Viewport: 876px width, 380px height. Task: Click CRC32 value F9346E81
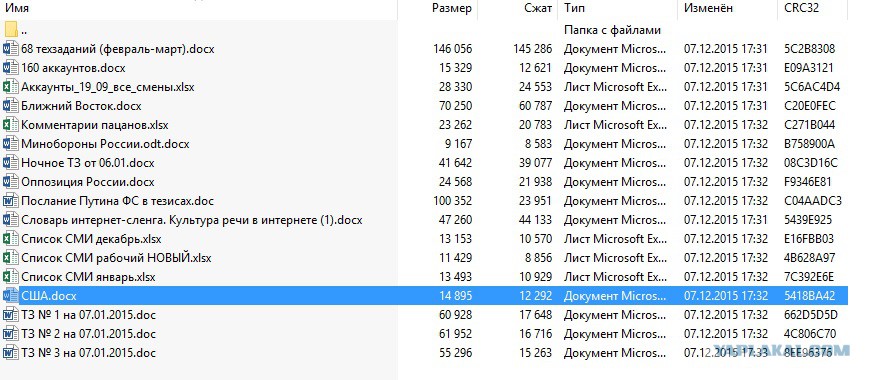point(808,182)
